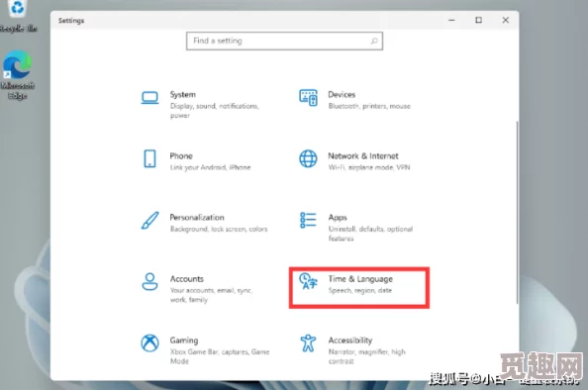Select the Time & Language clock icon
588x390 pixels.
point(308,281)
